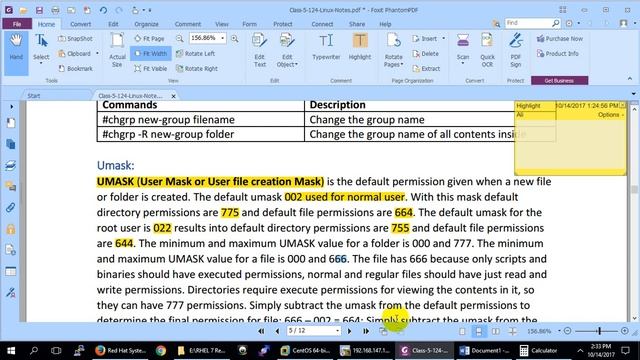The width and height of the screenshot is (640, 360).
Task: Open the page number 5 / 12 dropdown
Action: (338, 331)
